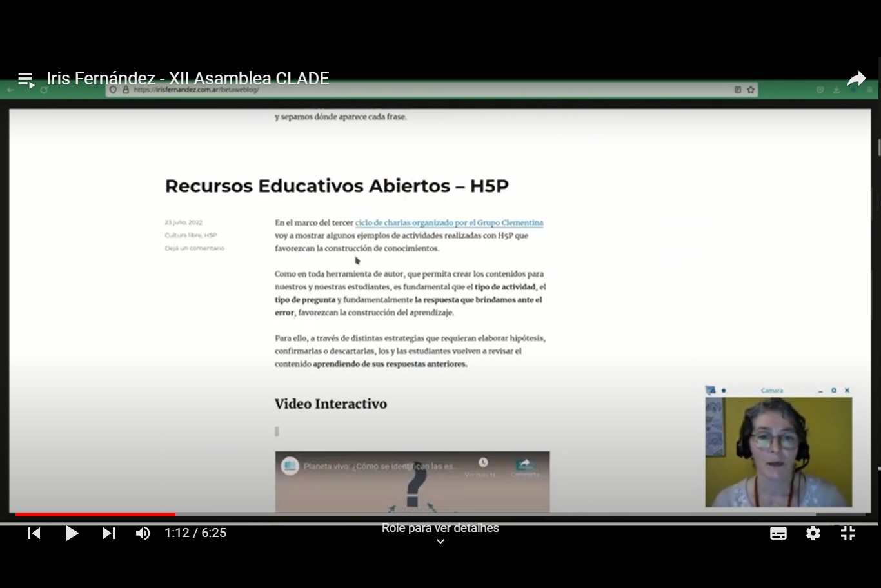Click the shield icon in the browser toolbar

pyautogui.click(x=820, y=90)
